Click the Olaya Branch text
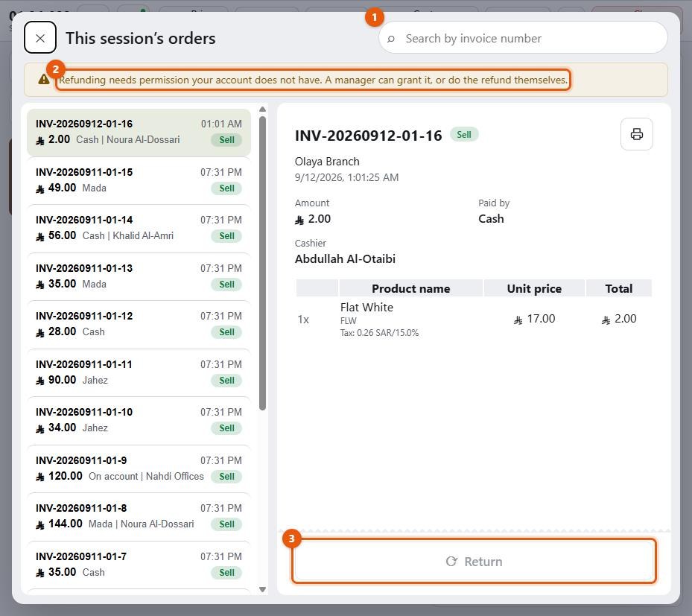692x616 pixels. [327, 162]
